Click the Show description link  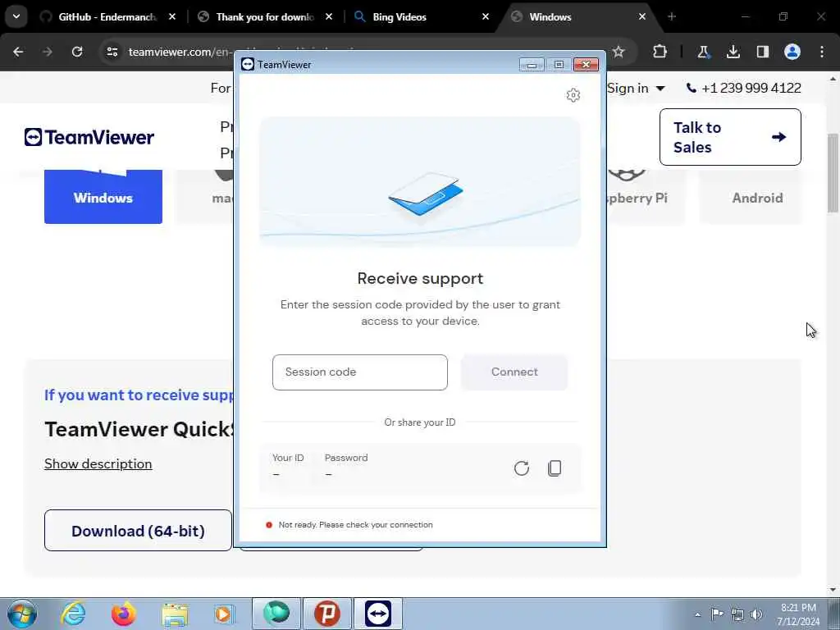(x=98, y=464)
